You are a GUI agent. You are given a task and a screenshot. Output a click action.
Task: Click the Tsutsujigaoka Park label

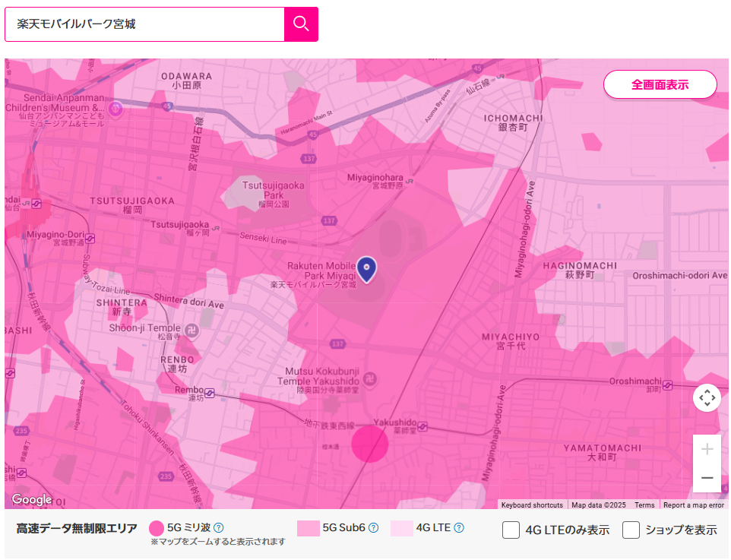[274, 194]
